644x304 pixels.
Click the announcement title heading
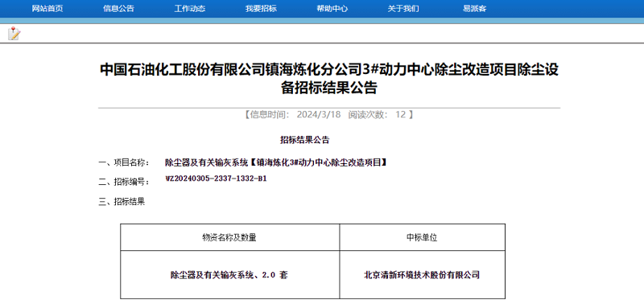tap(329, 78)
